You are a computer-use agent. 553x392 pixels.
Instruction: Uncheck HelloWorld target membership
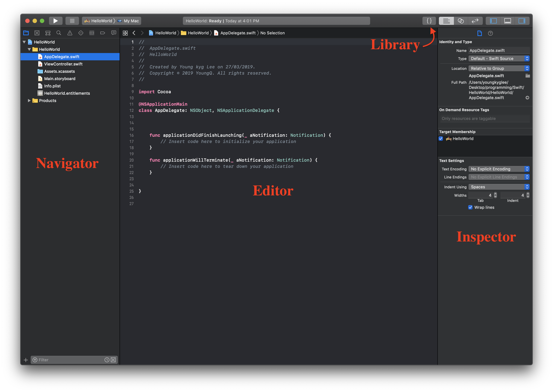441,139
